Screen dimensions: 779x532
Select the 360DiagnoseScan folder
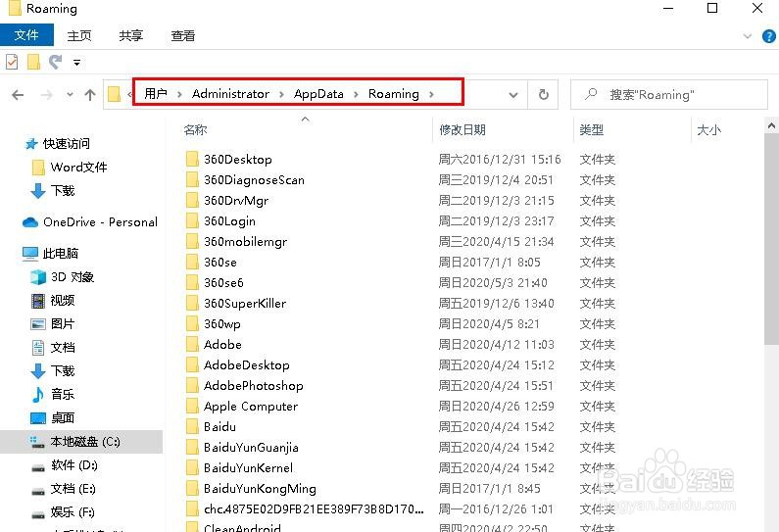(x=254, y=180)
